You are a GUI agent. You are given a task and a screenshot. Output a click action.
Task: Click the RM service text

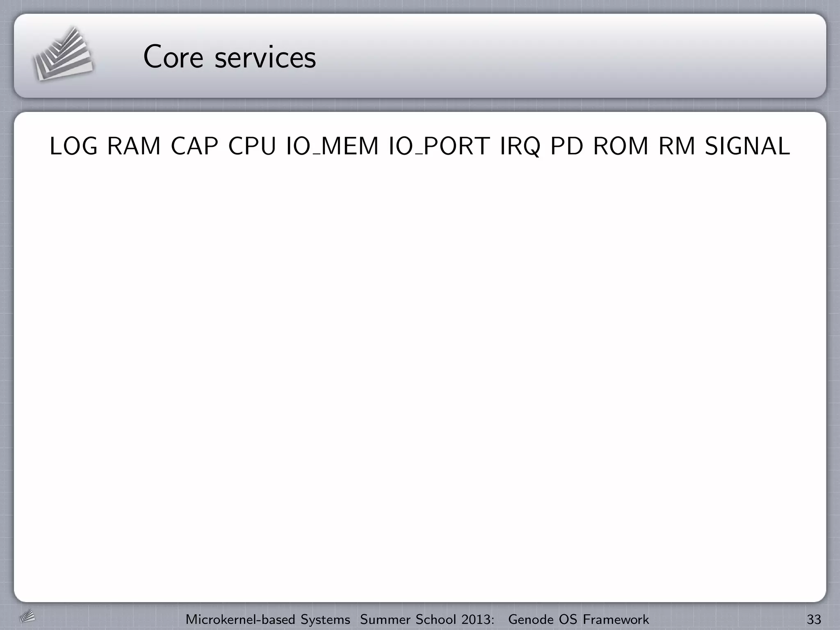pos(677,146)
